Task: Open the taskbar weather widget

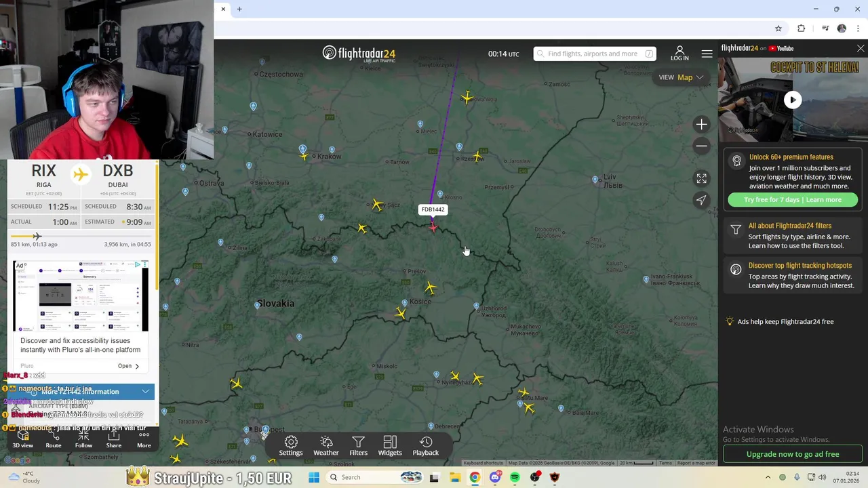Action: (24, 477)
